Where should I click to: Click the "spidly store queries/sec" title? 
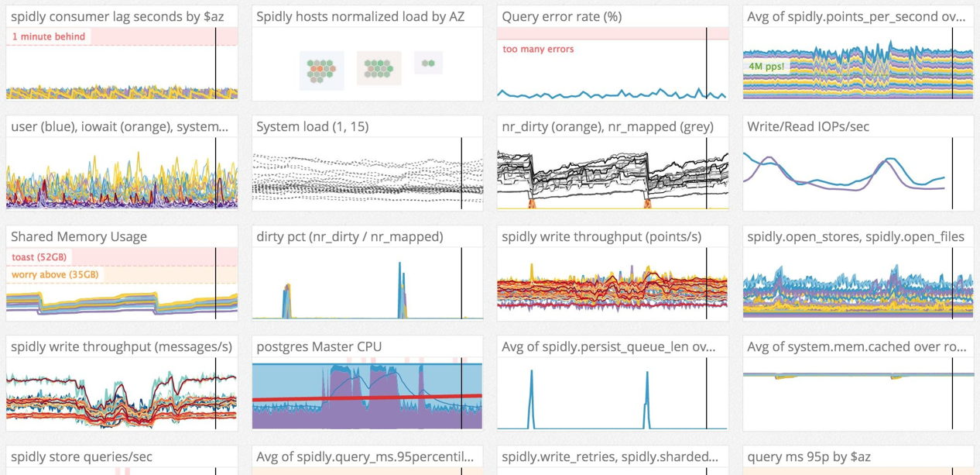(82, 456)
